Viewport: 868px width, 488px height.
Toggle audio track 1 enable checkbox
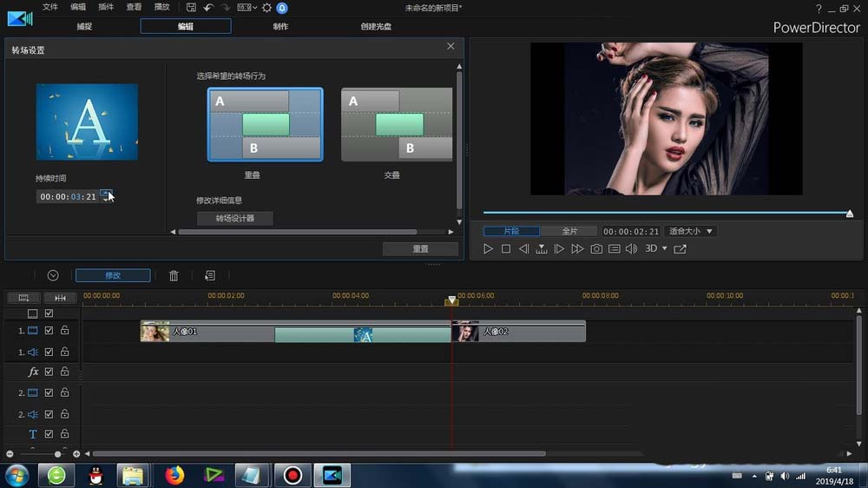point(49,352)
